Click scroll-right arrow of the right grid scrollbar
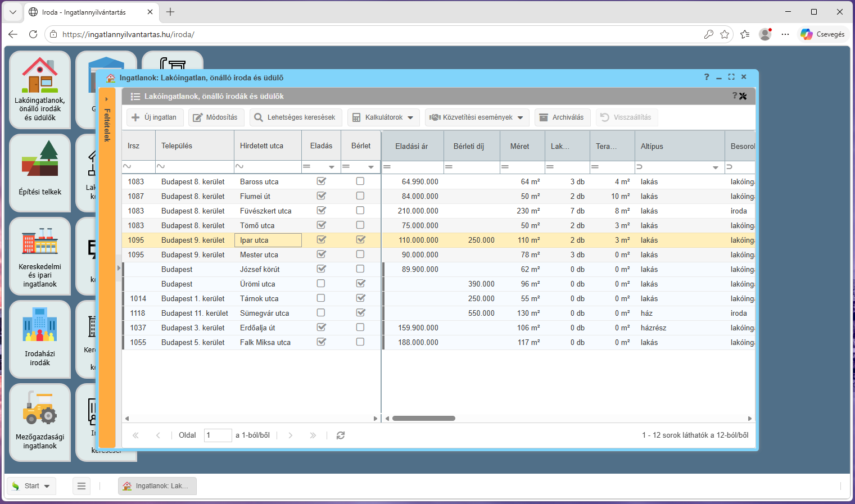This screenshot has width=855, height=504. pyautogui.click(x=750, y=419)
